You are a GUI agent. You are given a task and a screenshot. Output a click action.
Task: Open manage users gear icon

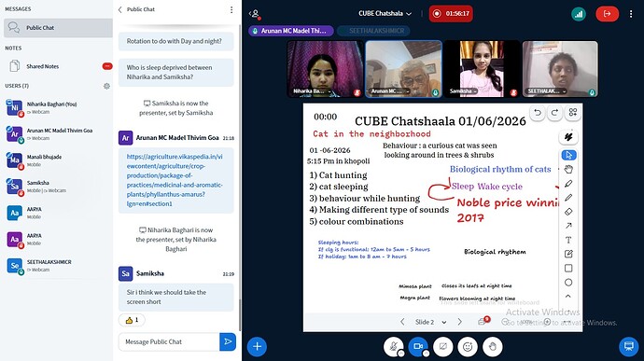coord(106,86)
